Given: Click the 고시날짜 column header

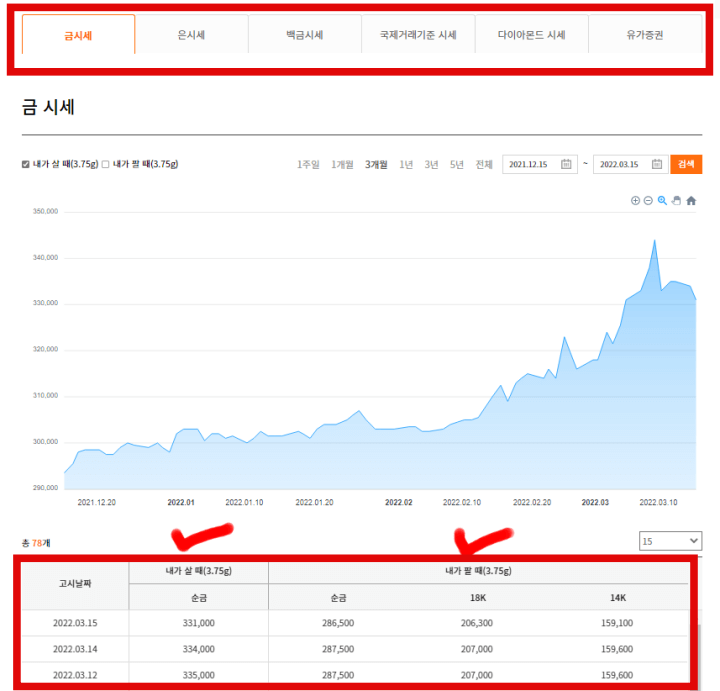Looking at the screenshot, I should coord(75,584).
